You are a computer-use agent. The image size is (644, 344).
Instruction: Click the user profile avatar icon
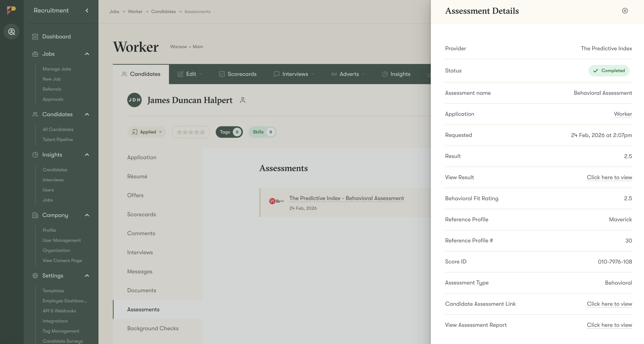[11, 32]
